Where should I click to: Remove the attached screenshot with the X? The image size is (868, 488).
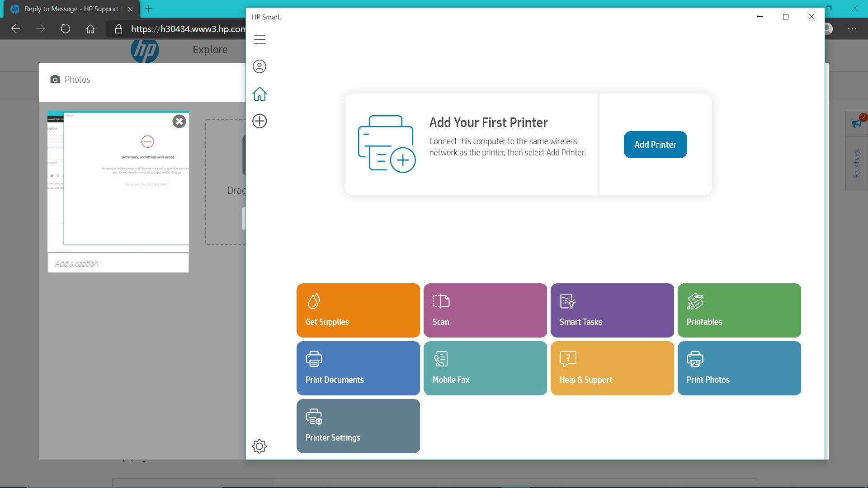point(179,121)
